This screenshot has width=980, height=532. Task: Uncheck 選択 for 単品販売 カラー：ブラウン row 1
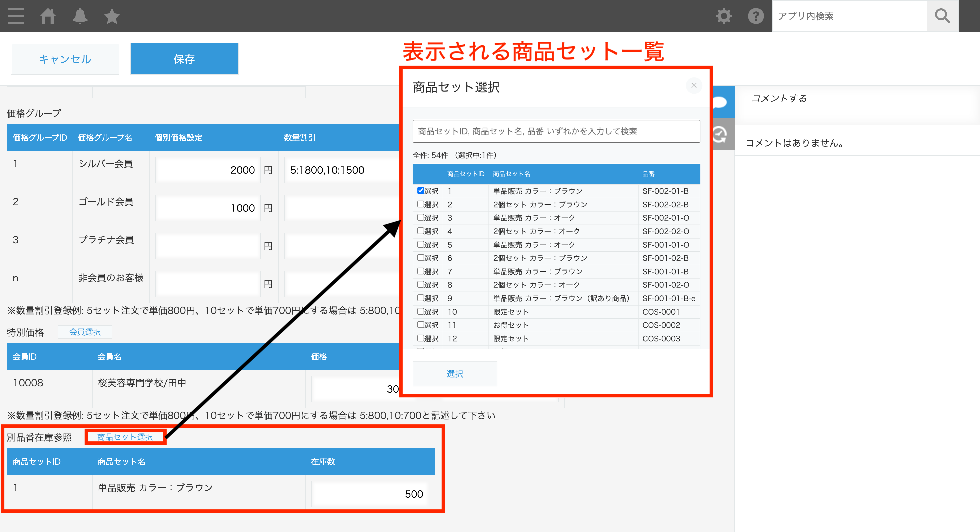(x=420, y=191)
